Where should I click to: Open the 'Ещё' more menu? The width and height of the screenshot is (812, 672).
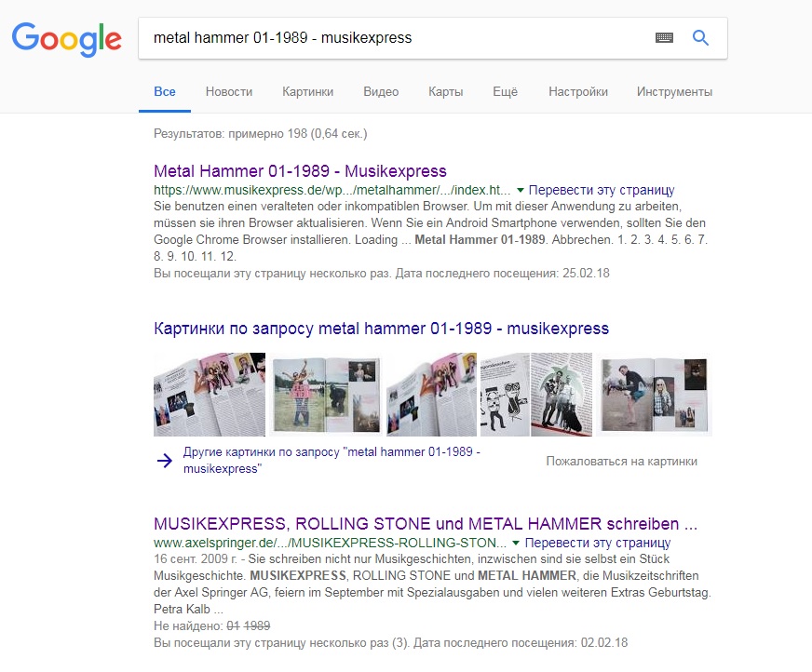click(505, 91)
